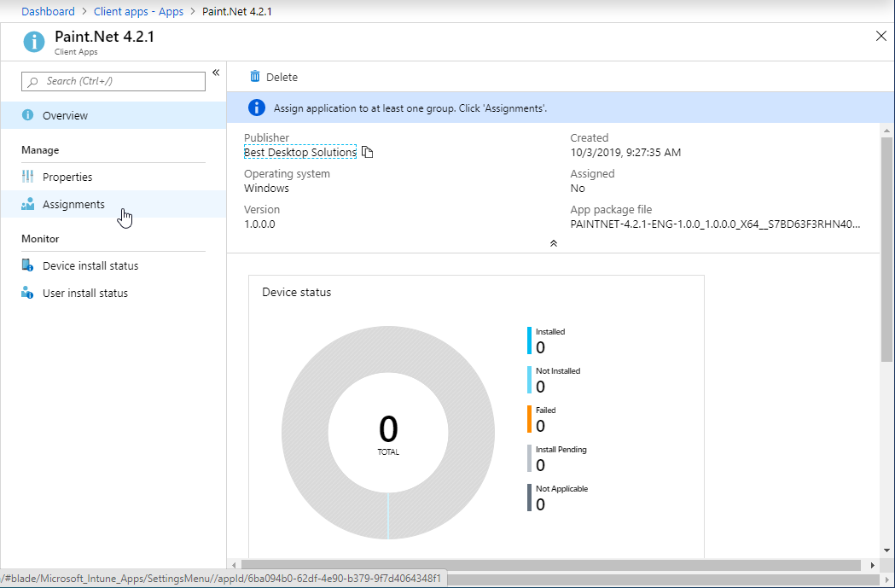Copy the publisher name using copy icon
The height and width of the screenshot is (588, 895).
click(368, 153)
